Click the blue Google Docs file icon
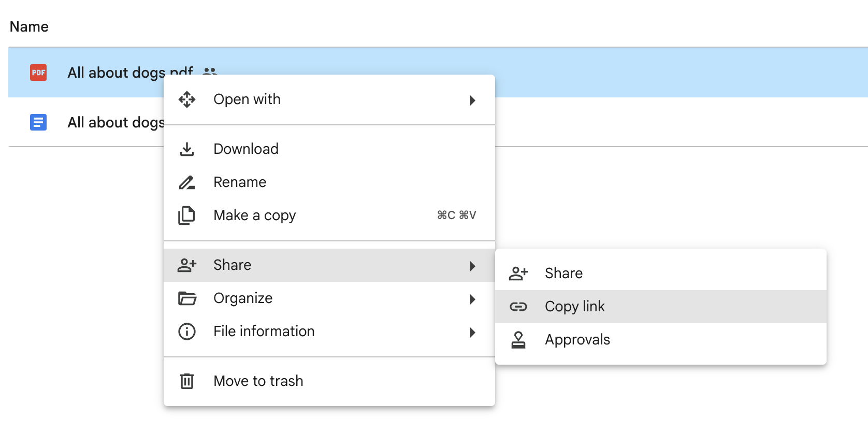868x432 pixels. pyautogui.click(x=38, y=122)
